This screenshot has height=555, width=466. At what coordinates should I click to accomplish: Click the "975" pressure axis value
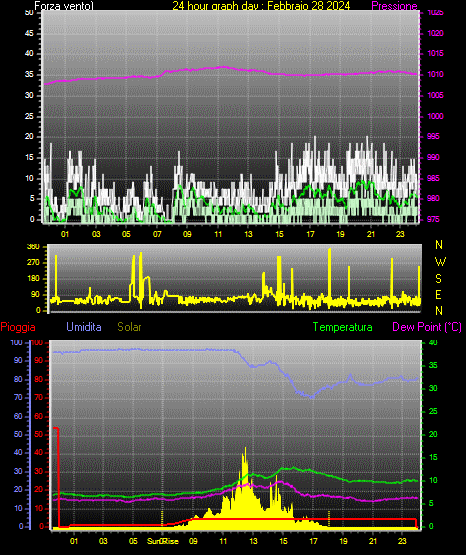click(433, 219)
